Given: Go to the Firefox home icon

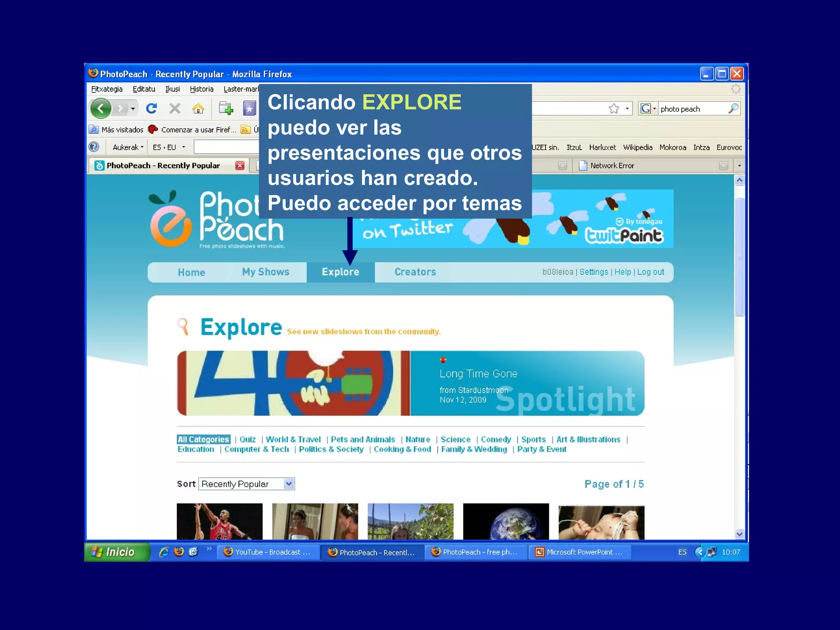Looking at the screenshot, I should click(x=198, y=109).
